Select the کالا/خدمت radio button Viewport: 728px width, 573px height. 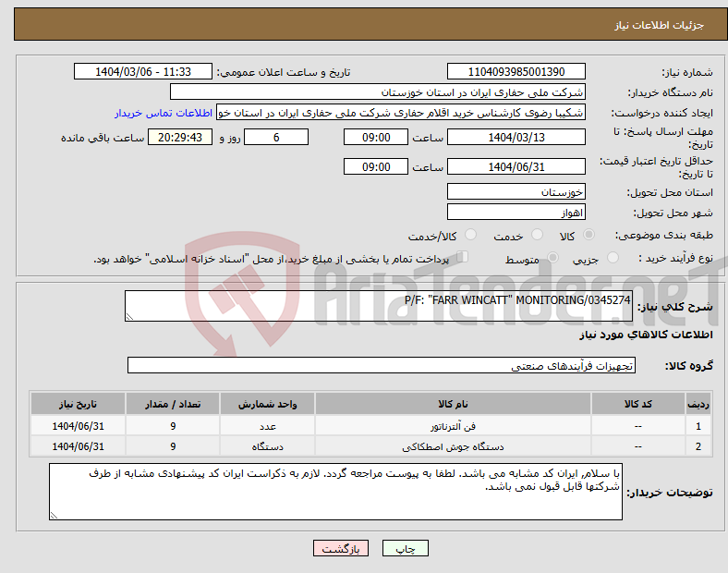(x=471, y=235)
